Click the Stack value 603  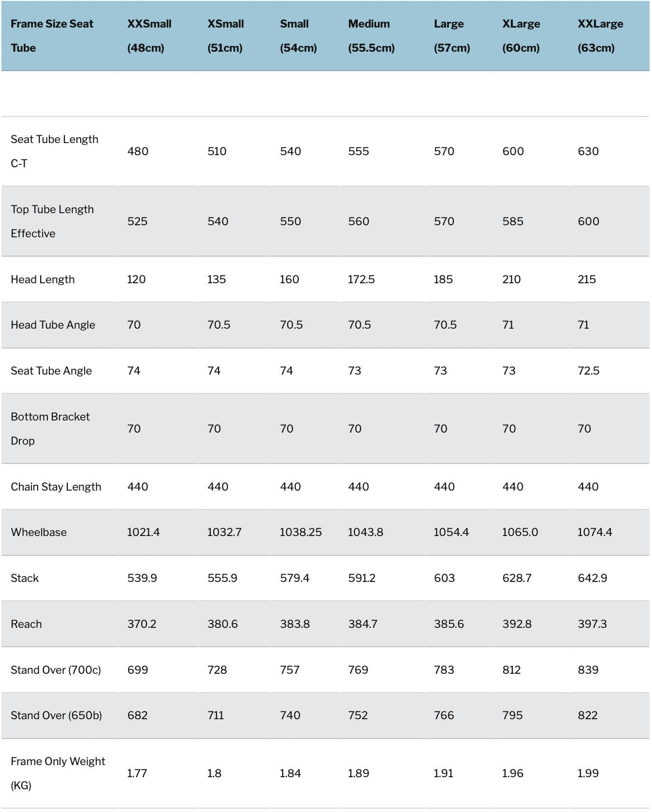(444, 578)
